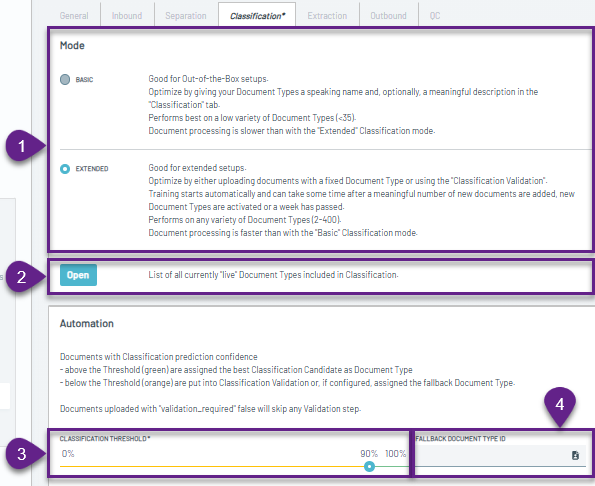
Task: Click 'Good for Out-of-the-Box setups.' text
Action: [208, 79]
